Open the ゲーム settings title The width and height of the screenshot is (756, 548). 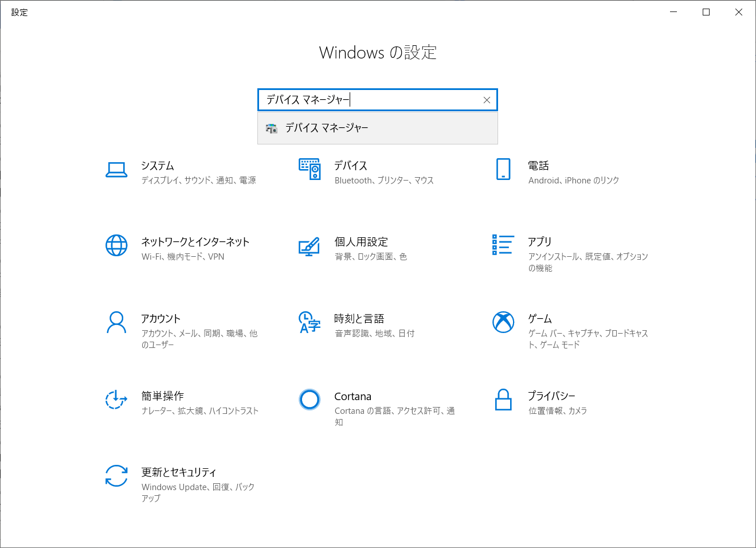pos(540,319)
